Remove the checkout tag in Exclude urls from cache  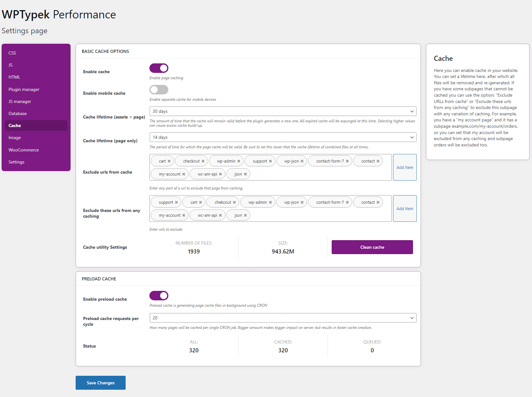tap(203, 161)
